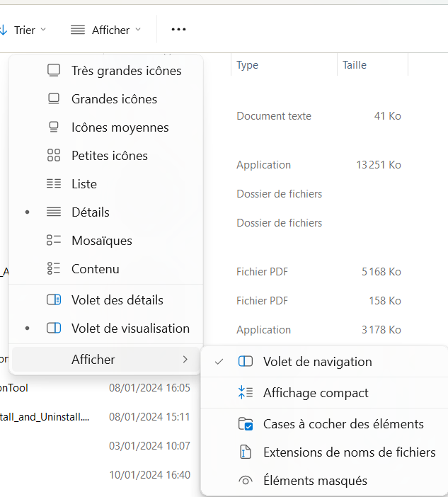Viewport: 448px width, 497px height.
Task: Select Détails view menu entry
Action: coord(91,212)
